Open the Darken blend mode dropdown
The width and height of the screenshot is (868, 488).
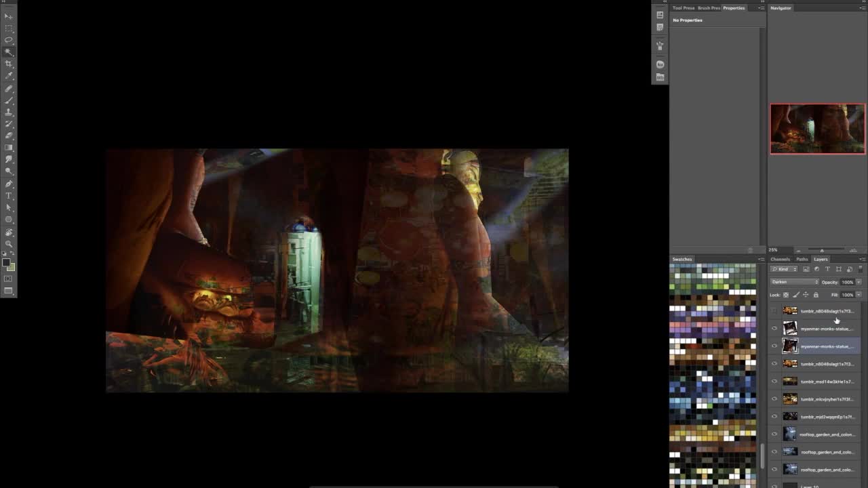click(x=795, y=282)
